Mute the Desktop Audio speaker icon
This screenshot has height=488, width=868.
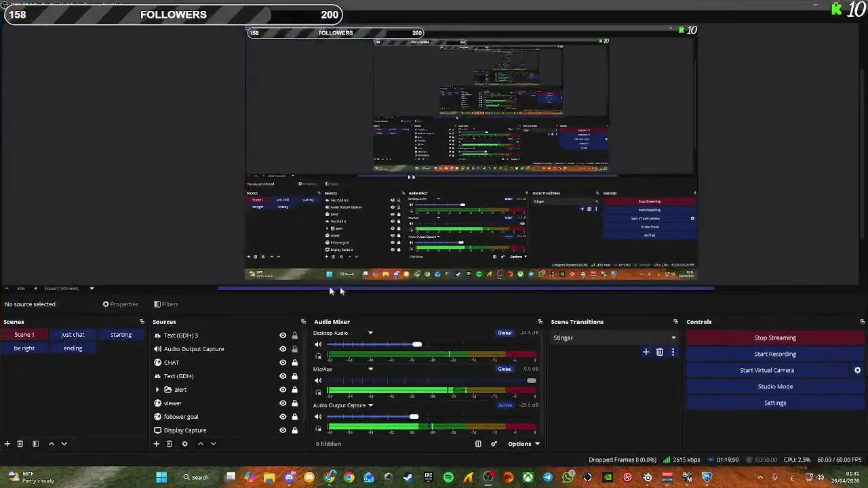(x=318, y=345)
